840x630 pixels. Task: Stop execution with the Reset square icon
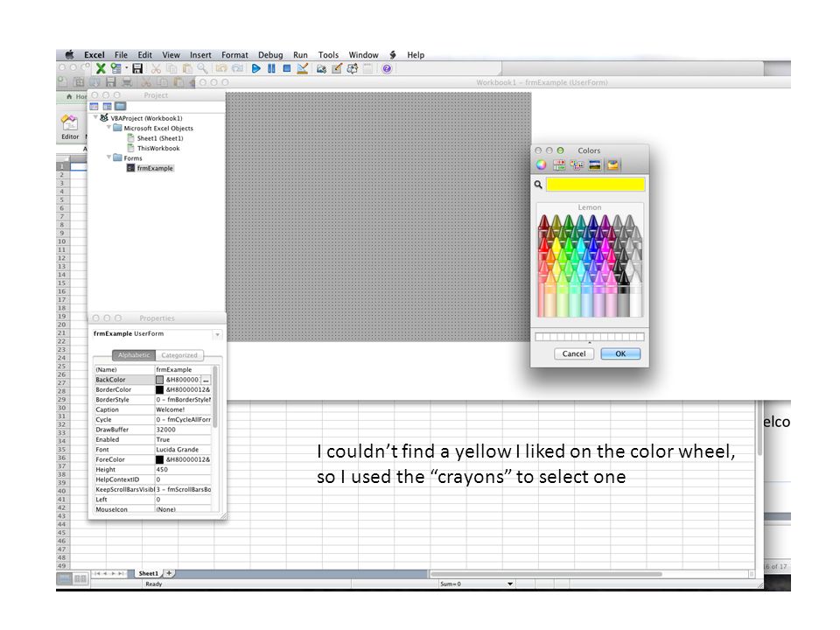(287, 68)
